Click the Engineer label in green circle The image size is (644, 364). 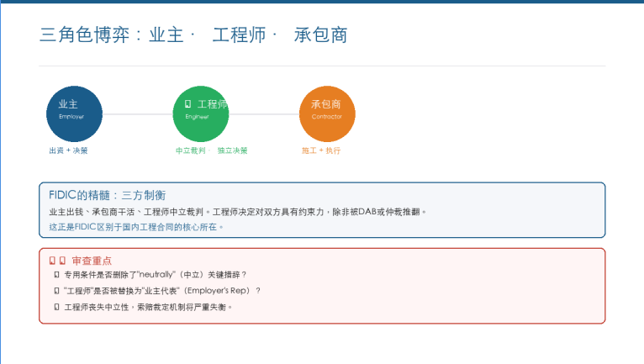197,117
